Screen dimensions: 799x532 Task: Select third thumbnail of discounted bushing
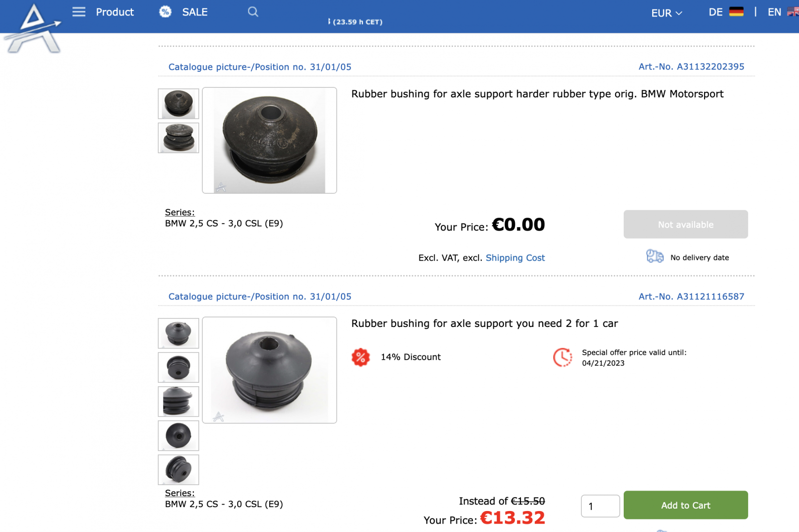point(178,401)
